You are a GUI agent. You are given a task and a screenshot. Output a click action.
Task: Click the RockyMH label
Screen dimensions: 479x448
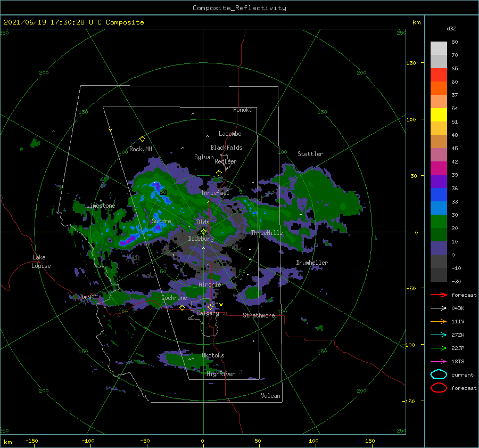coord(141,149)
